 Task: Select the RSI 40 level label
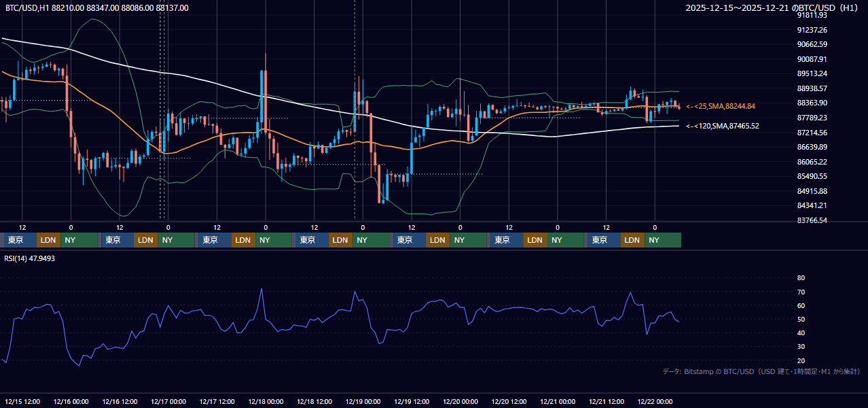(x=801, y=333)
